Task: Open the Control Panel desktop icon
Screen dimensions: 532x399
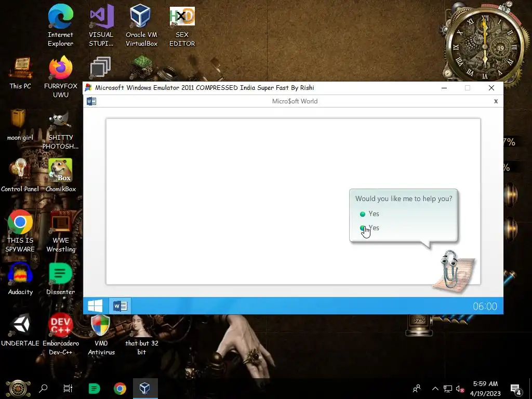Action: pos(20,176)
